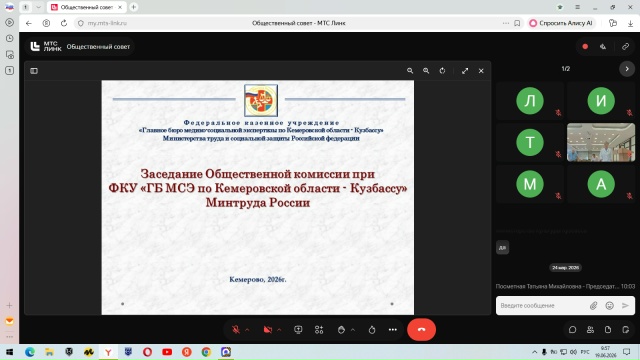Open the more options ellipsis menu
Viewport: 640px width, 360px height.
pyautogui.click(x=393, y=329)
